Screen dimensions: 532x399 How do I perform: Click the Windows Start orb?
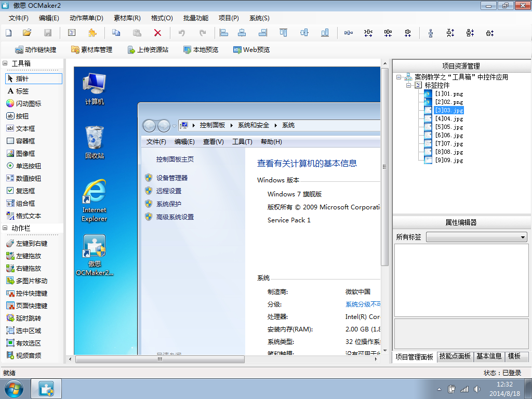click(x=14, y=389)
